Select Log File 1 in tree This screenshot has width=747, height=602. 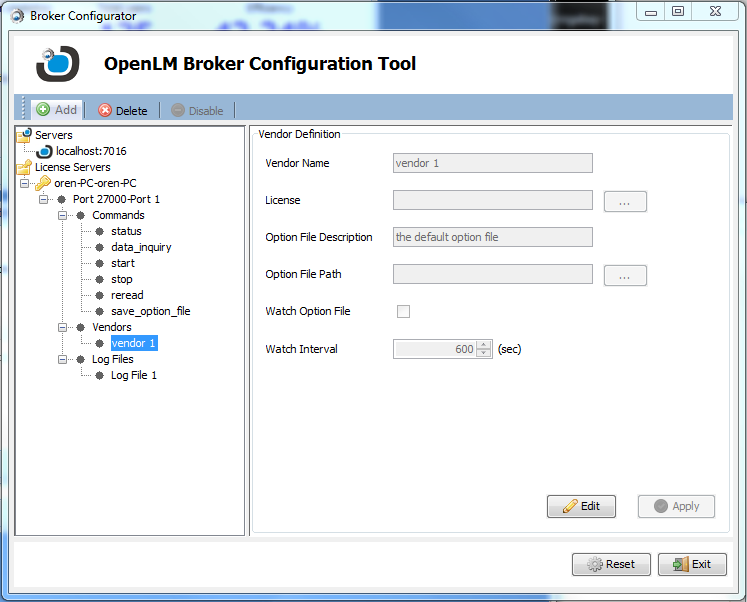point(134,375)
